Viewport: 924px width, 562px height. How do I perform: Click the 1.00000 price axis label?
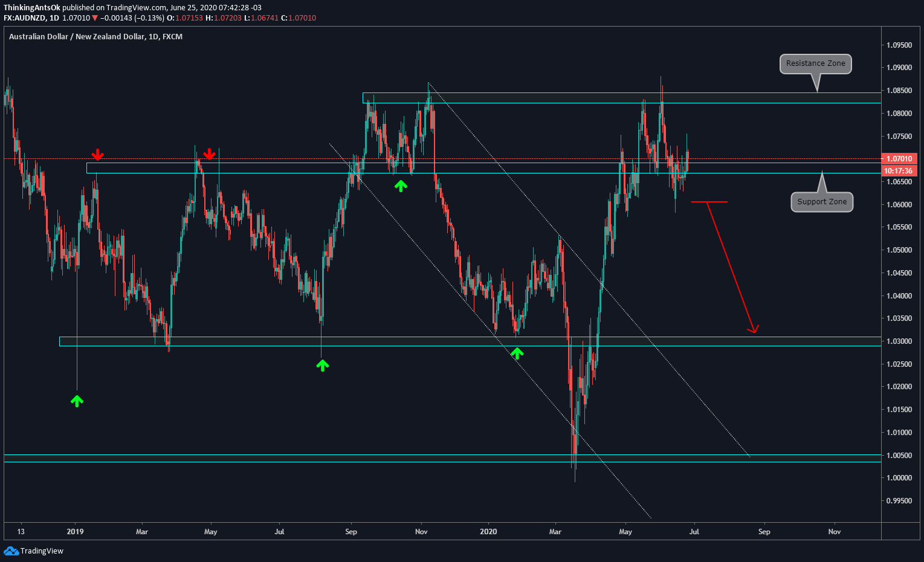coord(899,478)
